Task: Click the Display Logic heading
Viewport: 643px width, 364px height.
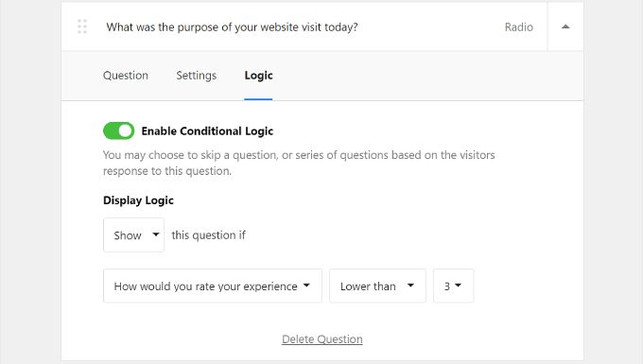Action: [138, 200]
